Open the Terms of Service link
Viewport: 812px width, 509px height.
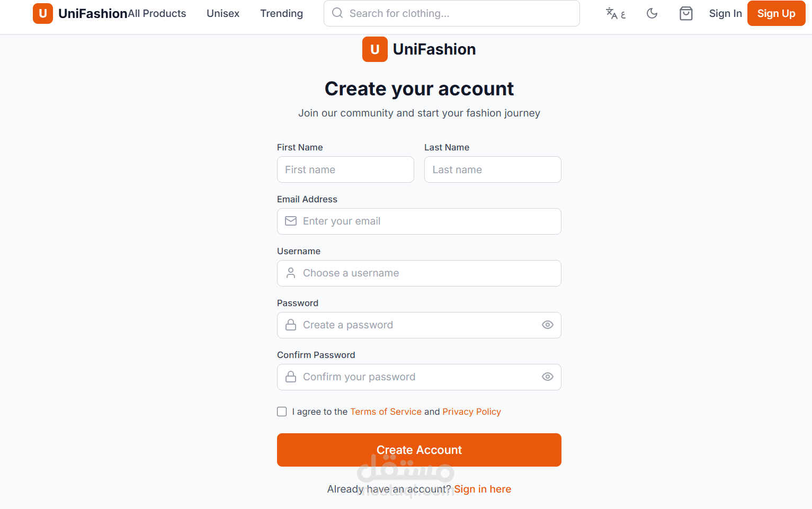tap(386, 412)
